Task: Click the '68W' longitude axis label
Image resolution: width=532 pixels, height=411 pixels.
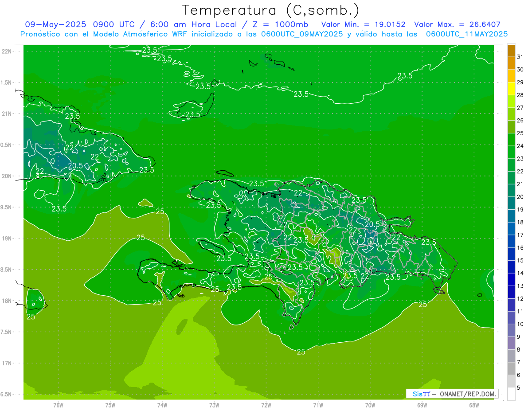Action: pyautogui.click(x=474, y=405)
